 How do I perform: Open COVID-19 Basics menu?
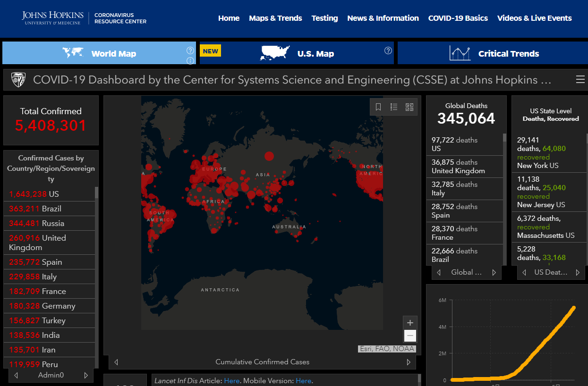458,18
